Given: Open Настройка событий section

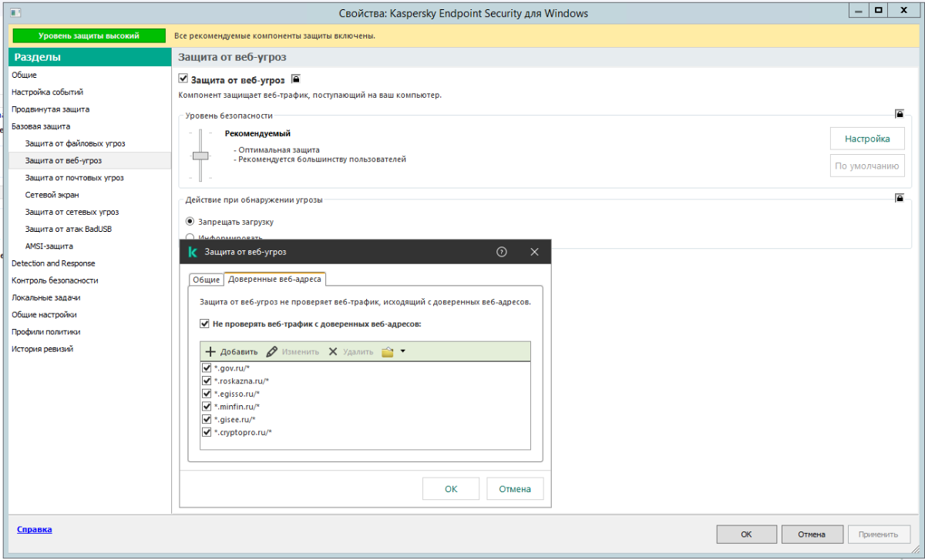Looking at the screenshot, I should click(x=47, y=92).
